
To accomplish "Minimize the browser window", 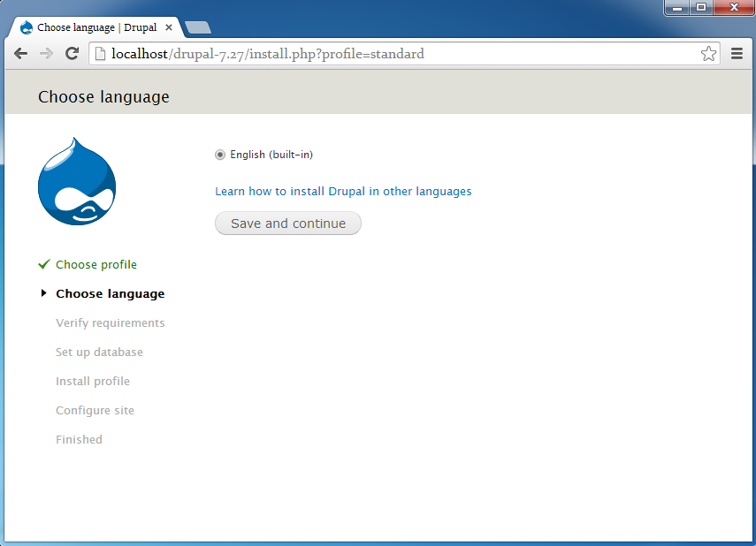I will point(677,8).
